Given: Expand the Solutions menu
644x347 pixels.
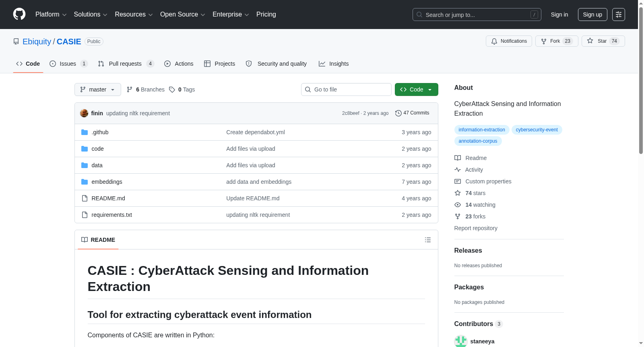Looking at the screenshot, I should 91,15.
